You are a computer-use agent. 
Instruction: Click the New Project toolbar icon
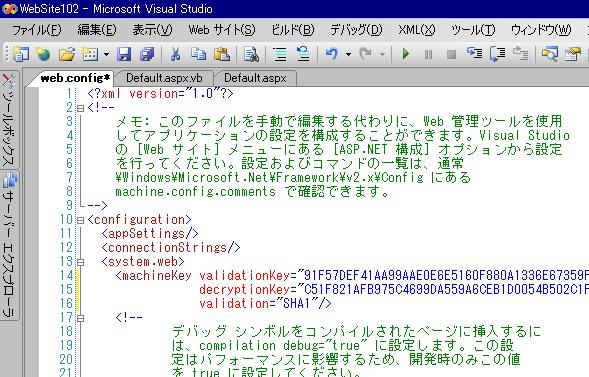20,54
